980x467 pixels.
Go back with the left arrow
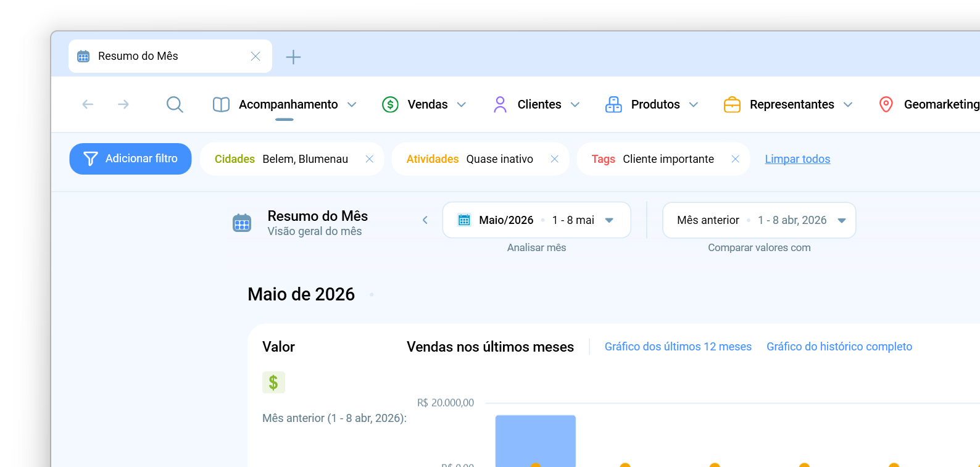(88, 104)
